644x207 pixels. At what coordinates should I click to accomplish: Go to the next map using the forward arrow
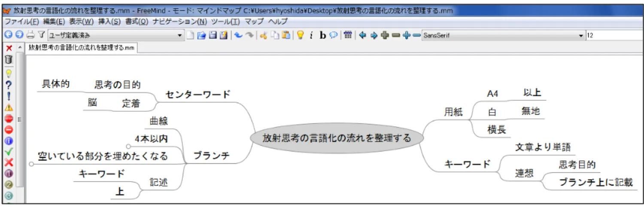tap(19, 36)
